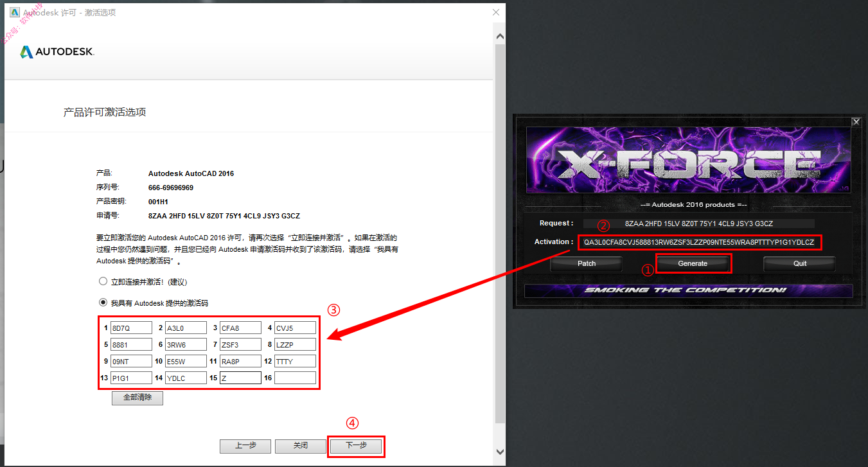Click activation code field 7 containing ZSF3
This screenshot has width=868, height=467.
(x=240, y=344)
